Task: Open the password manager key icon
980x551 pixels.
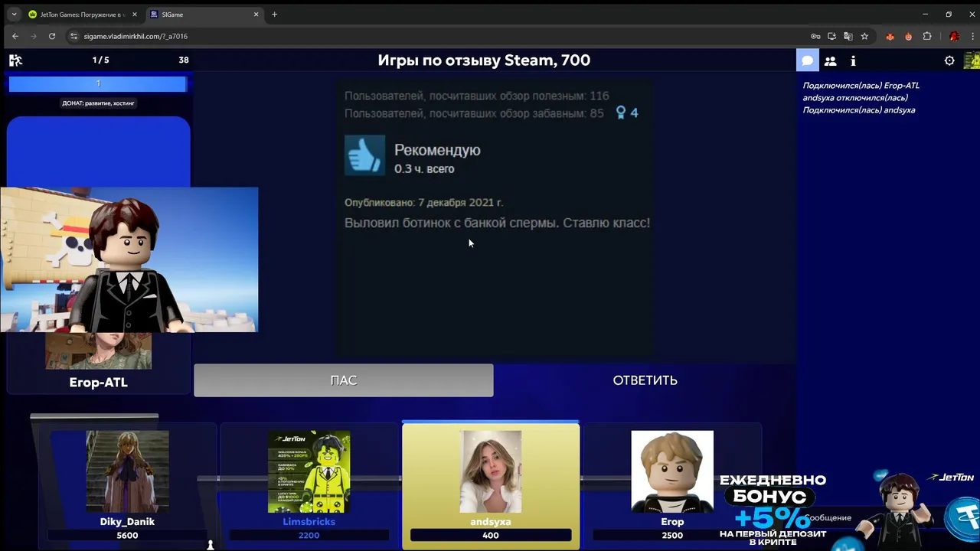Action: click(x=815, y=36)
